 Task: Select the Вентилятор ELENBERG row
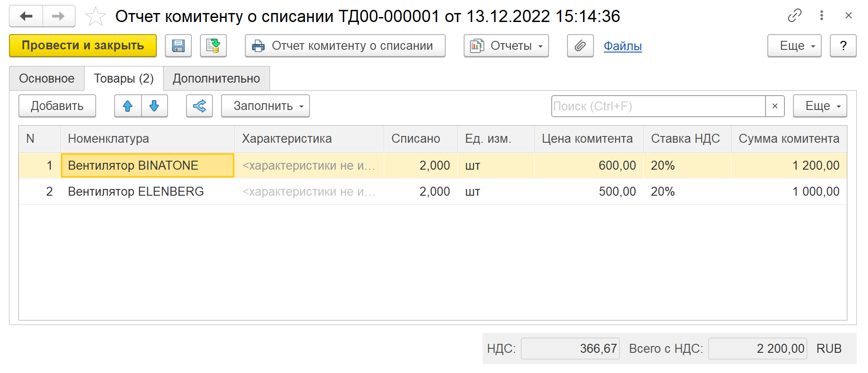[136, 192]
